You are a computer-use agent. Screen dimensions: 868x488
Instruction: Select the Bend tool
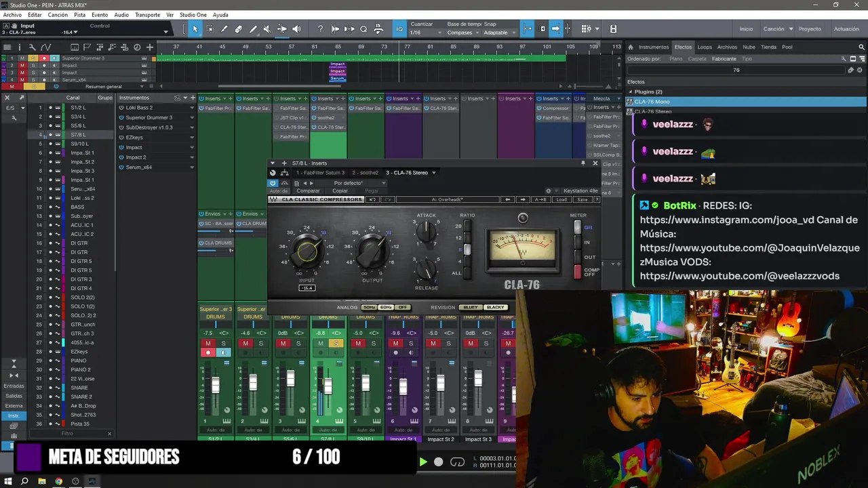281,29
